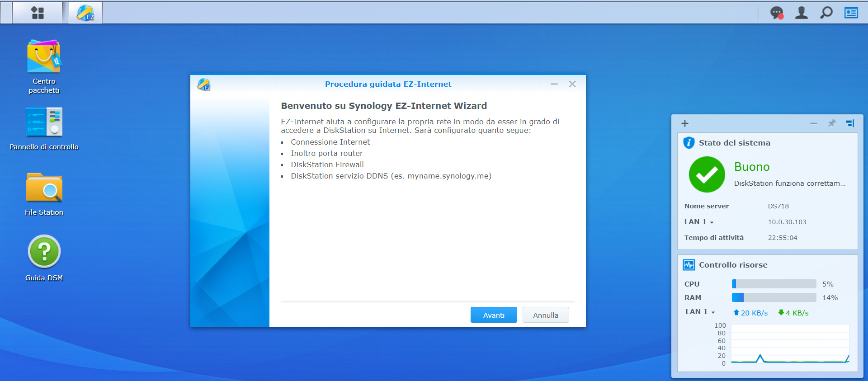Image resolution: width=868 pixels, height=381 pixels.
Task: Click the CPU usage bar
Action: 774,284
